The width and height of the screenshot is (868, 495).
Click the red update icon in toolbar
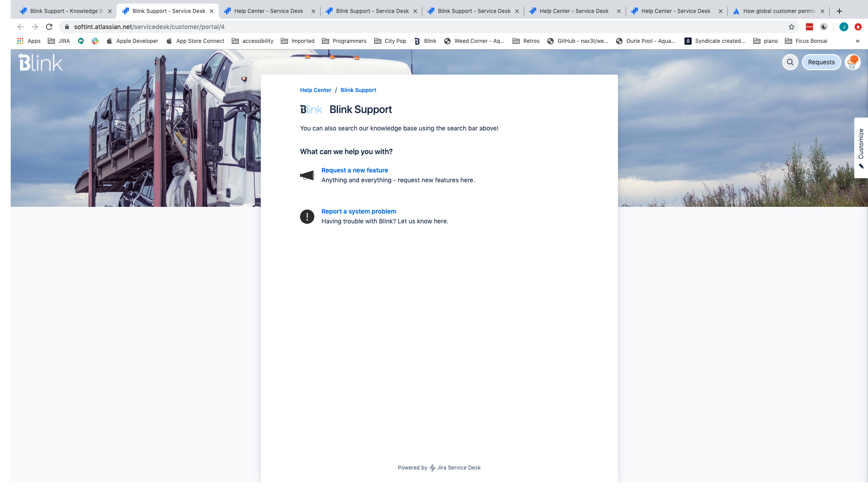click(858, 27)
